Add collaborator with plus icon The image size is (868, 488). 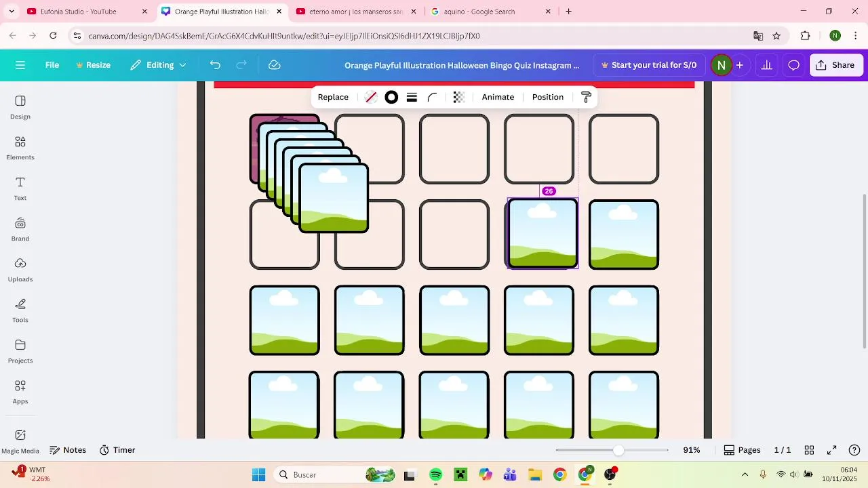coord(740,65)
